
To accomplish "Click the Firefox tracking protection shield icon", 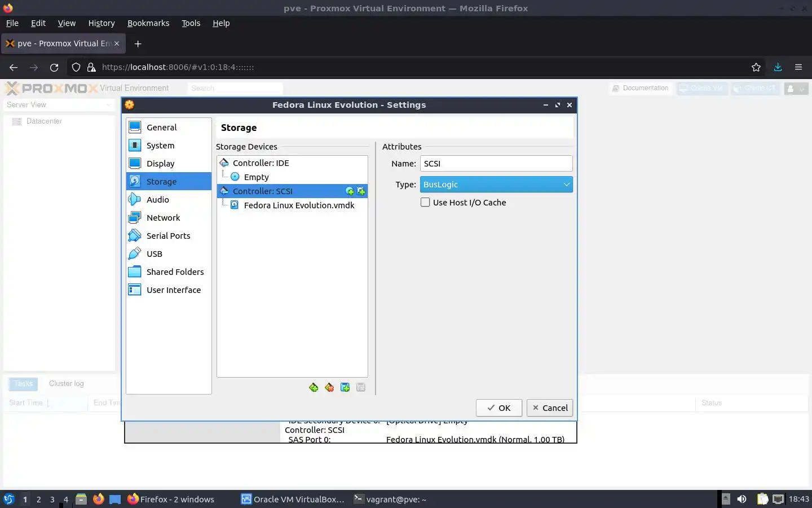I will point(76,67).
